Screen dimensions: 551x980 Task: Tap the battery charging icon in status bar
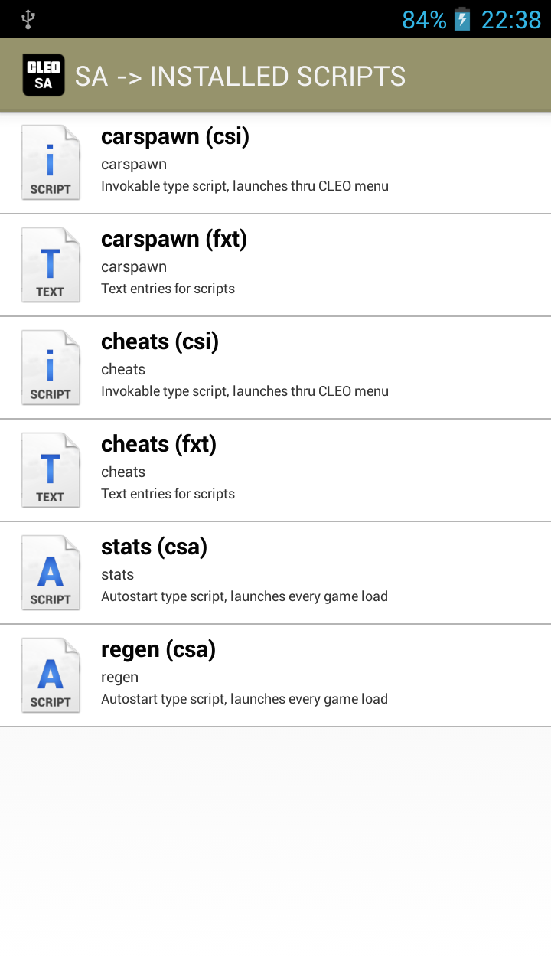pos(462,19)
